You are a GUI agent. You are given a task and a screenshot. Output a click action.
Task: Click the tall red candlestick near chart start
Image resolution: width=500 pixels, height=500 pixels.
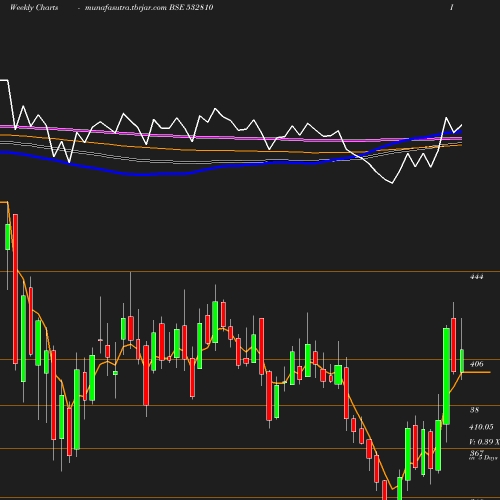pos(15,289)
